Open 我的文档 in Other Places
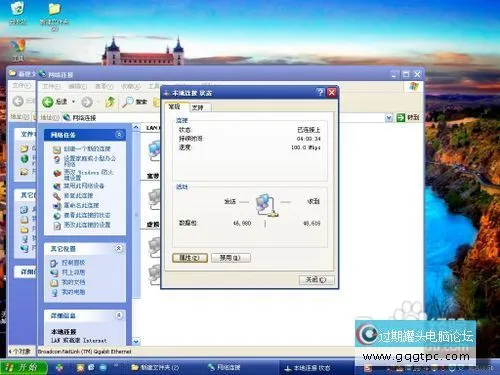Viewport: 500px width, 375px height. tap(74, 282)
